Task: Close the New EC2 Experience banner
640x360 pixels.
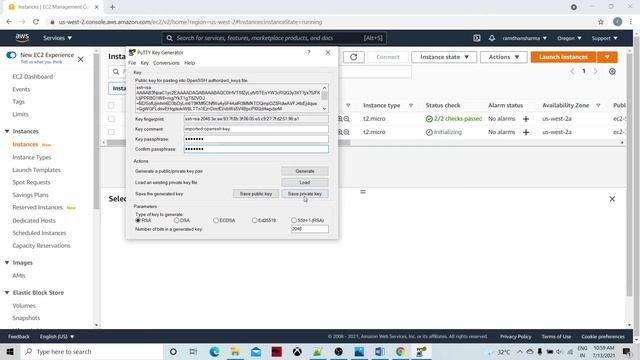Action: pos(80,60)
